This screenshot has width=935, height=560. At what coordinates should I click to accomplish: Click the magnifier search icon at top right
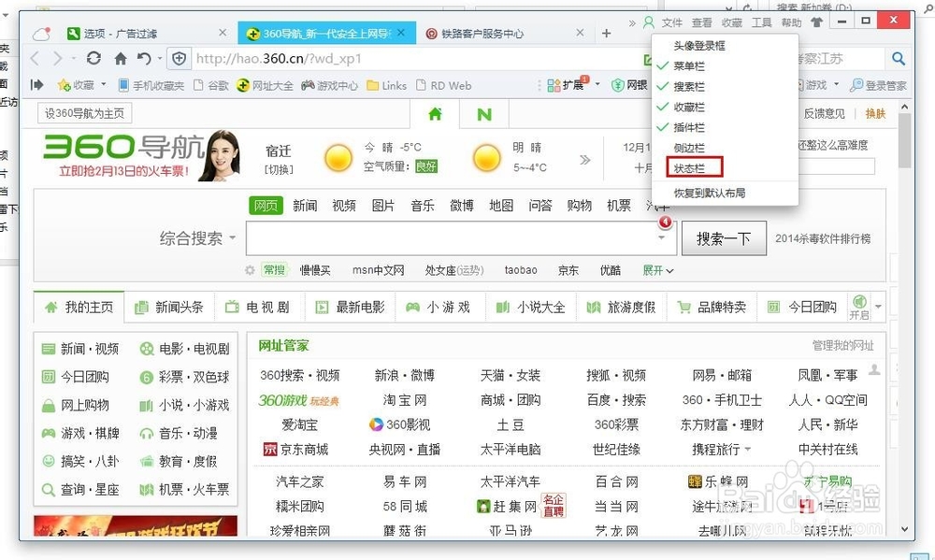[x=898, y=59]
